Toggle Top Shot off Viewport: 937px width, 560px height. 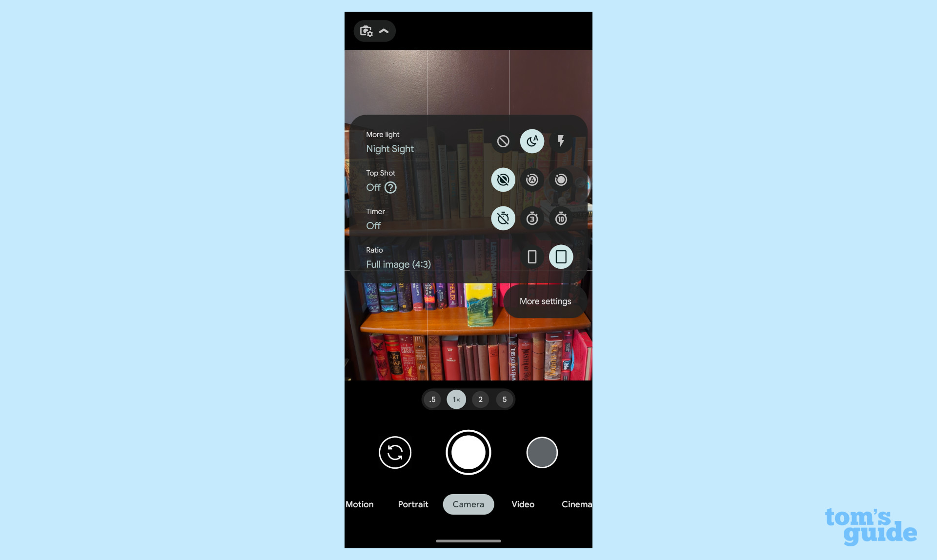[504, 180]
